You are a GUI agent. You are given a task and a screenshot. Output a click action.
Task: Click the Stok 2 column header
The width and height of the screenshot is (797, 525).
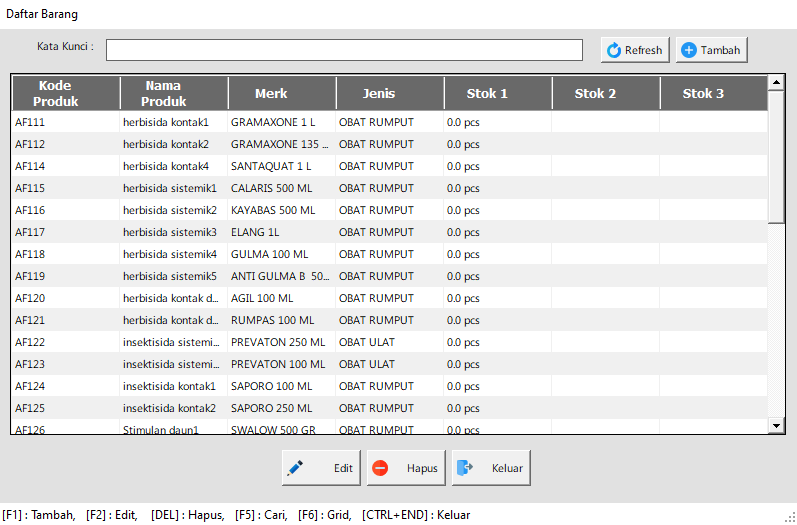tap(606, 93)
